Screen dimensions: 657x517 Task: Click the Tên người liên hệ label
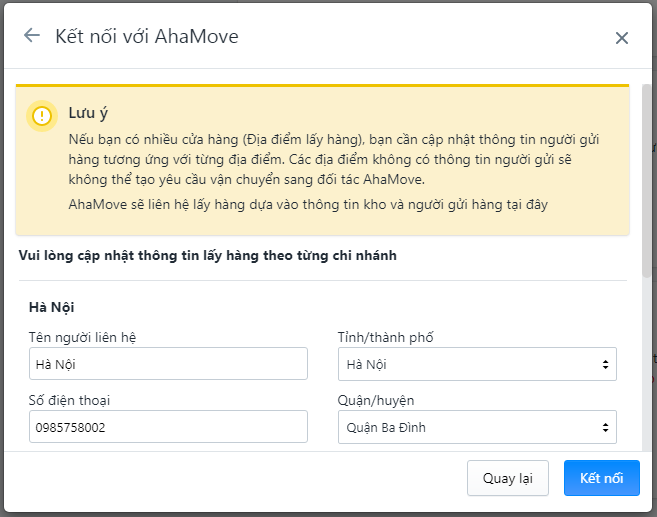pos(83,337)
